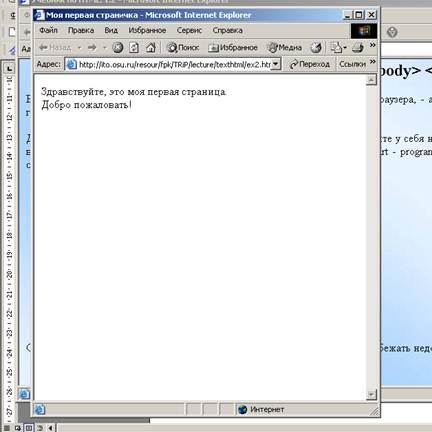Open the address bar dropdown arrow
The width and height of the screenshot is (432, 432).
pyautogui.click(x=275, y=64)
